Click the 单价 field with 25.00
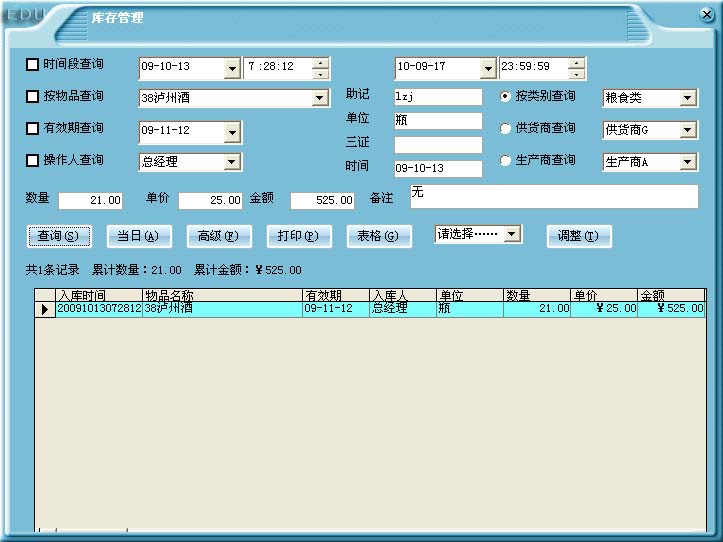The image size is (723, 542). coord(210,201)
